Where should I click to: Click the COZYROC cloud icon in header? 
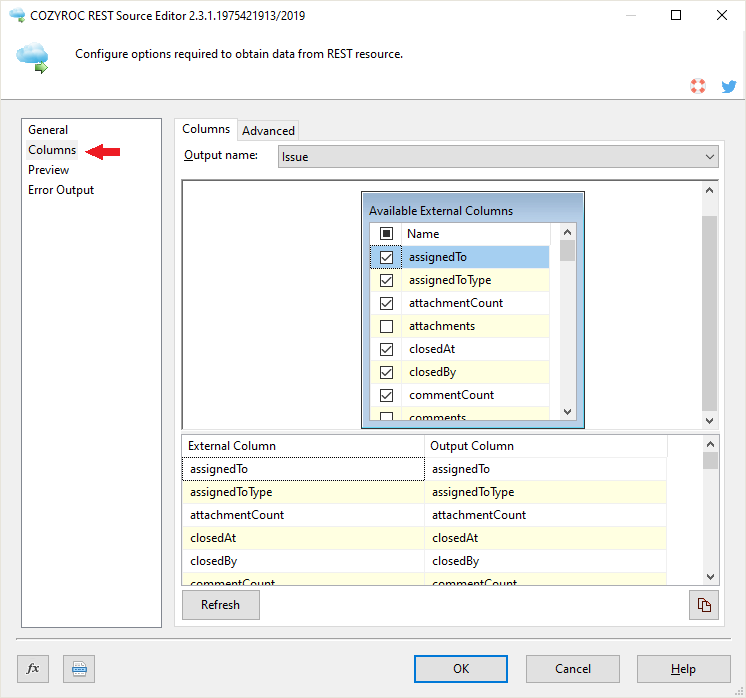point(33,59)
